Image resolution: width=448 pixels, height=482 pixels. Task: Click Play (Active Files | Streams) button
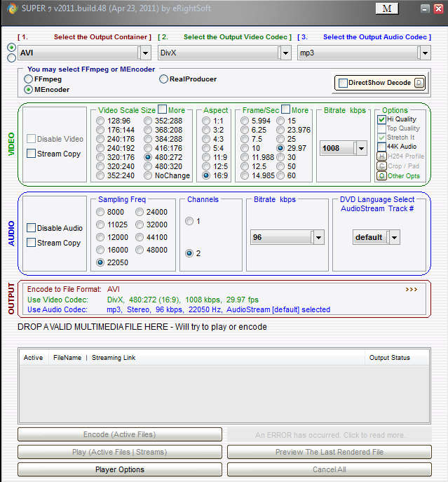[120, 452]
